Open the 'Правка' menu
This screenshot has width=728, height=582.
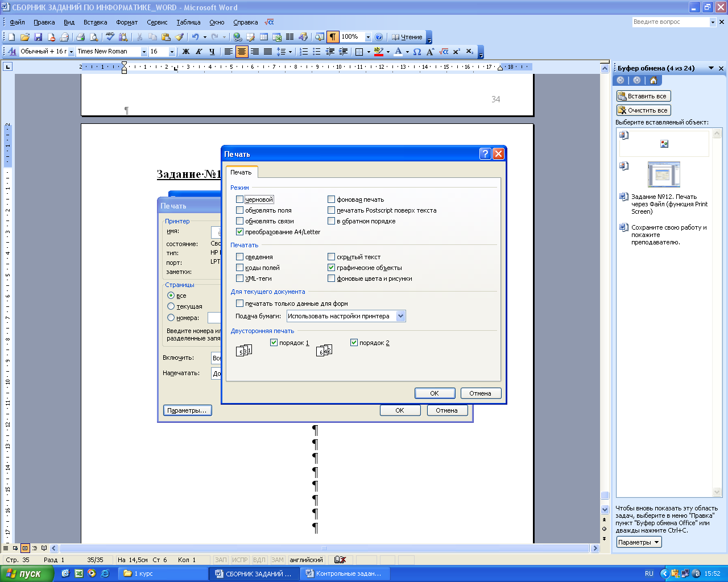click(44, 22)
